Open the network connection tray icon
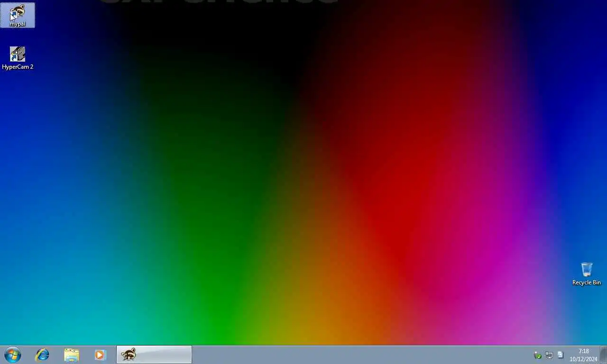607x364 pixels. point(549,355)
